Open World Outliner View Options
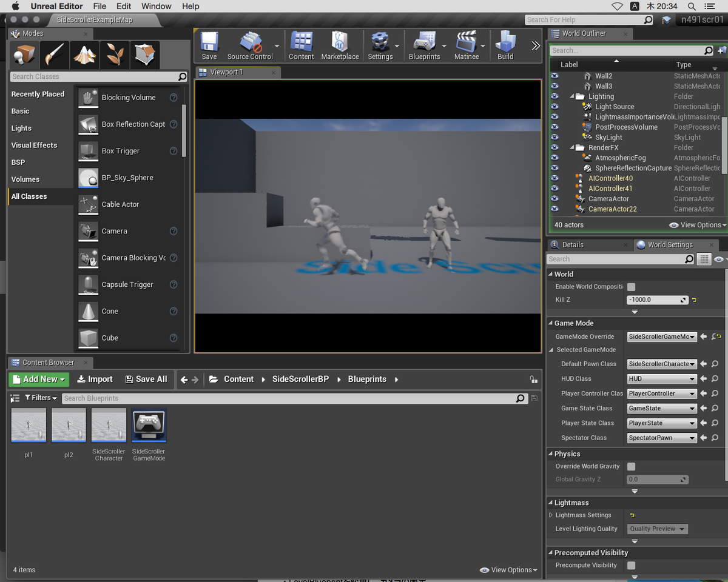This screenshot has width=728, height=582. click(698, 225)
